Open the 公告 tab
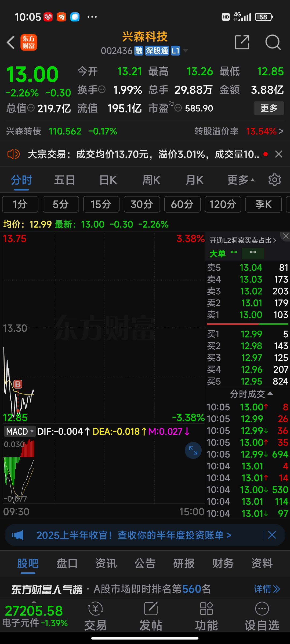290x644 pixels. (x=145, y=563)
